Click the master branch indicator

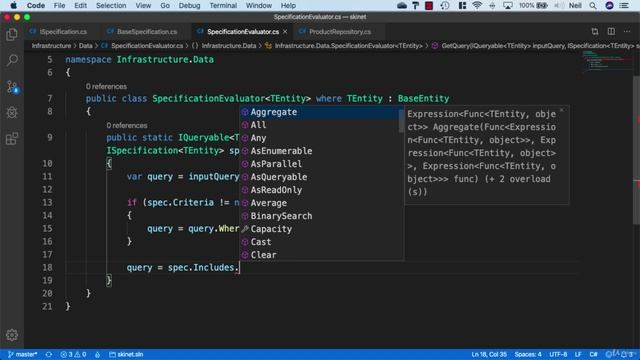[22, 354]
